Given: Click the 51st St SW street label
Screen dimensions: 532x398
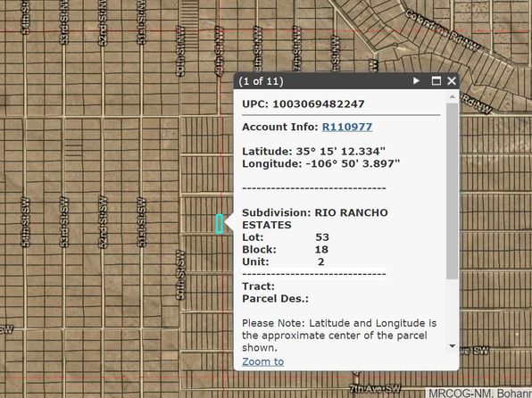Looking at the screenshot, I should pyautogui.click(x=142, y=222).
